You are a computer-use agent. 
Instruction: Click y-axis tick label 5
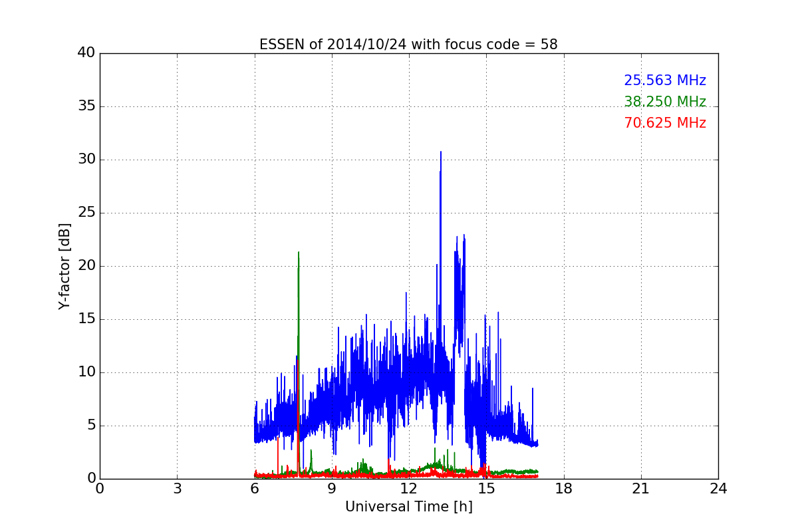(x=90, y=426)
